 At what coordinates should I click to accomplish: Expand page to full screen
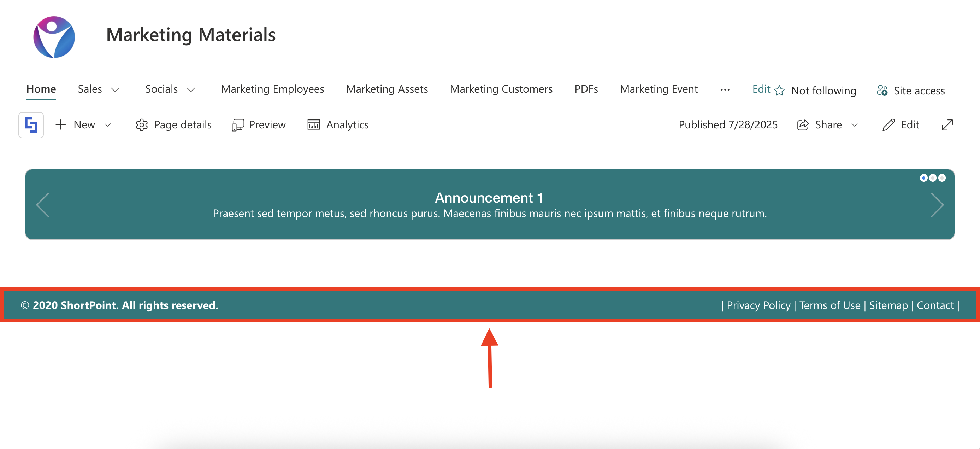[947, 125]
